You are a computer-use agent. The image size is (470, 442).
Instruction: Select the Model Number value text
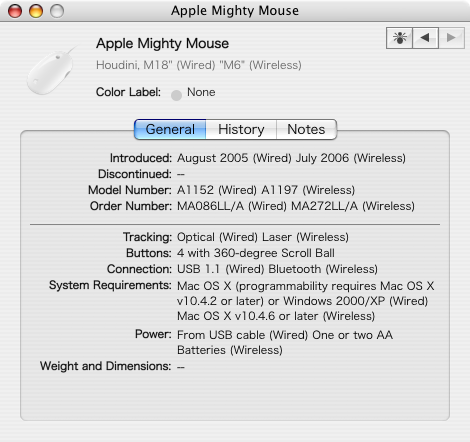266,190
